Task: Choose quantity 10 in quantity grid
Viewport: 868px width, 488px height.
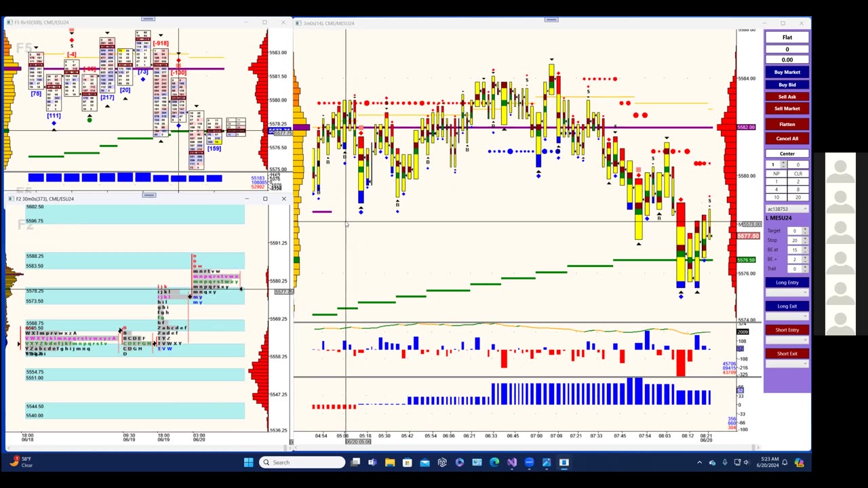Action: click(776, 198)
